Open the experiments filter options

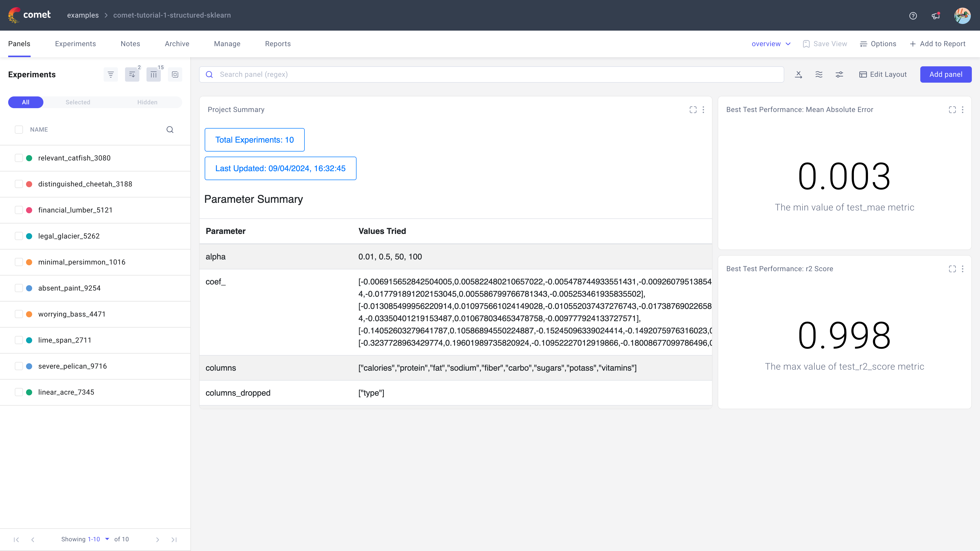coord(111,74)
